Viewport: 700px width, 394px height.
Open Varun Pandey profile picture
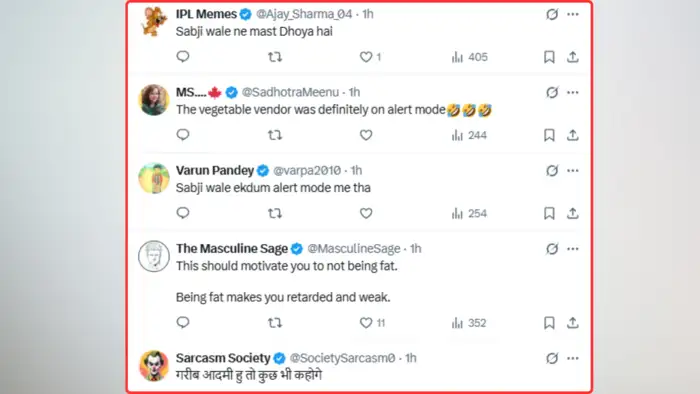tap(154, 178)
